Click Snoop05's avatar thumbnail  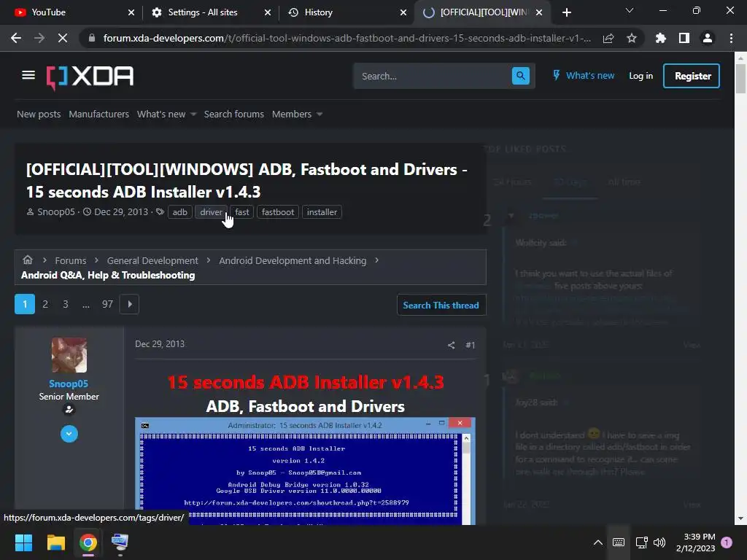(x=69, y=355)
